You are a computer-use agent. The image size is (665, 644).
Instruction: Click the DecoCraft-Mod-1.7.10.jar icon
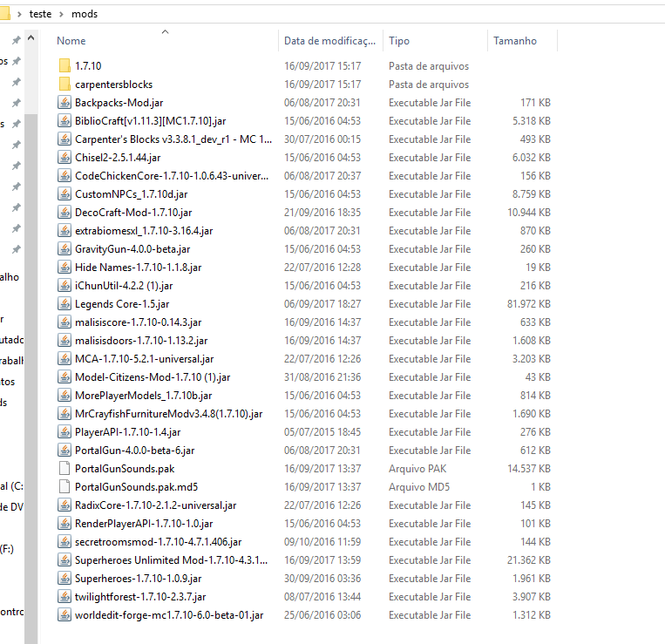point(64,212)
